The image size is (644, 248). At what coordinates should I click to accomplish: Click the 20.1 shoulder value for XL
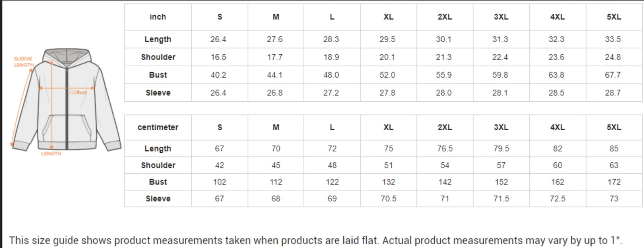387,57
